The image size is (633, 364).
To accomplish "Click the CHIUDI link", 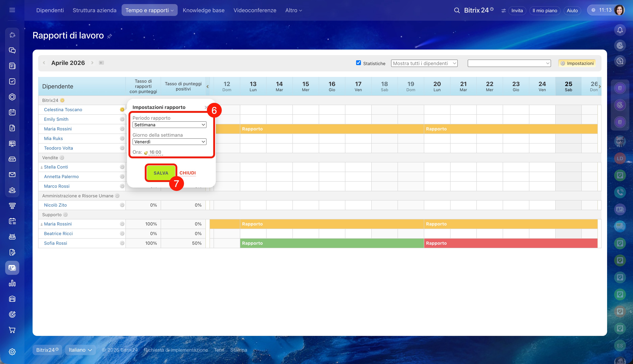I will pyautogui.click(x=187, y=173).
